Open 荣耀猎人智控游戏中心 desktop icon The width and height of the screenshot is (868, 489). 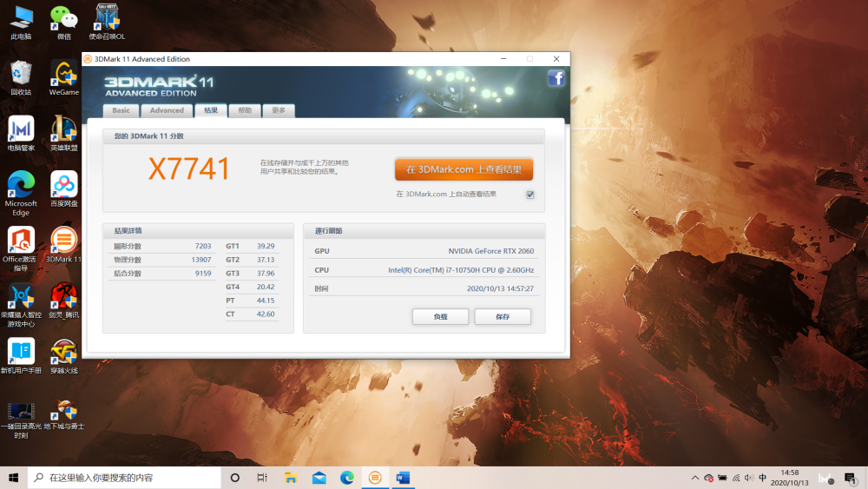pyautogui.click(x=21, y=305)
